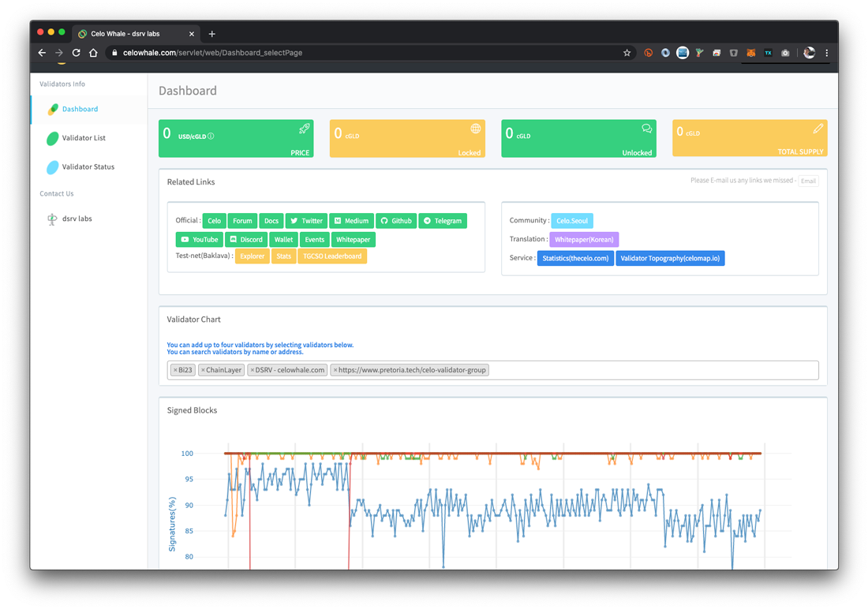
Task: Reload the page with the refresh icon
Action: [77, 53]
